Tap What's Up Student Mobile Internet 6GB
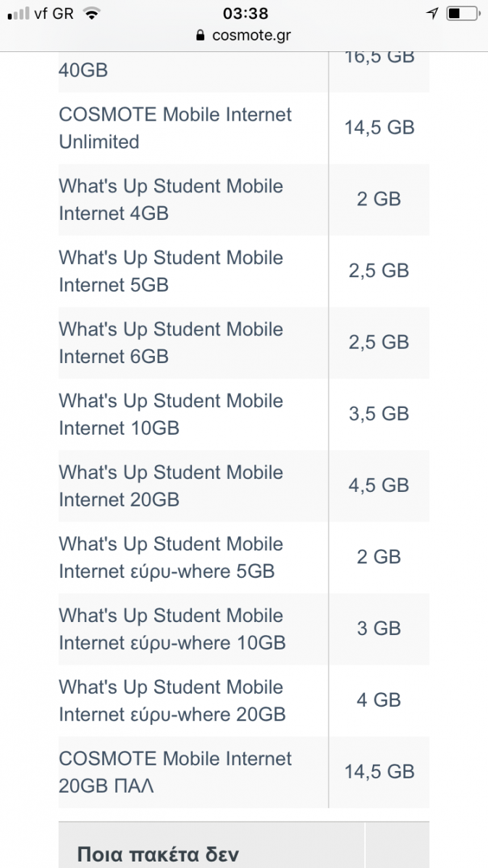488x868 pixels. pyautogui.click(x=171, y=343)
